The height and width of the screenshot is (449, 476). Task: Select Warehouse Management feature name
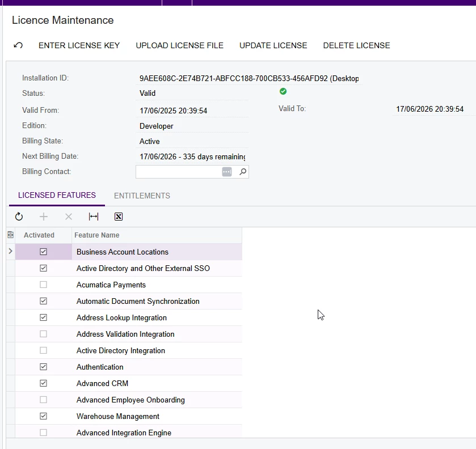click(x=118, y=416)
